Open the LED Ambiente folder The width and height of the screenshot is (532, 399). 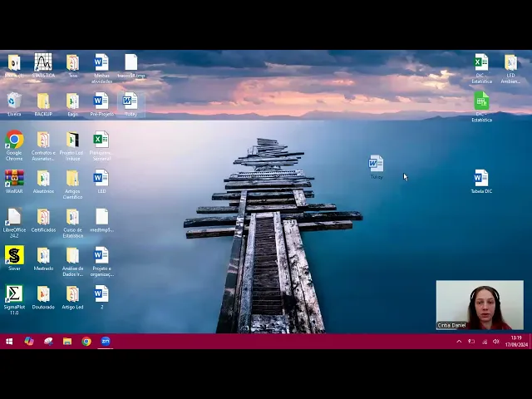(x=510, y=68)
